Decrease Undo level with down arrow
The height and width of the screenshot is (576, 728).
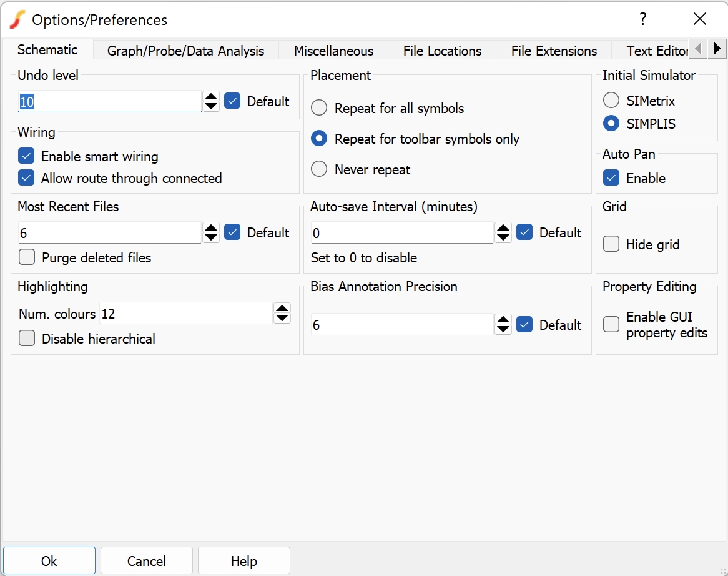click(211, 106)
